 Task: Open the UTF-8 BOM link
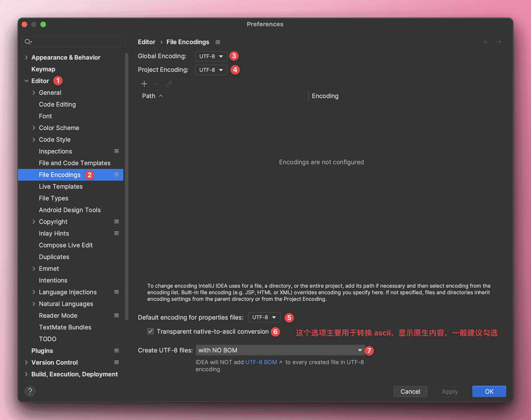[x=261, y=362]
